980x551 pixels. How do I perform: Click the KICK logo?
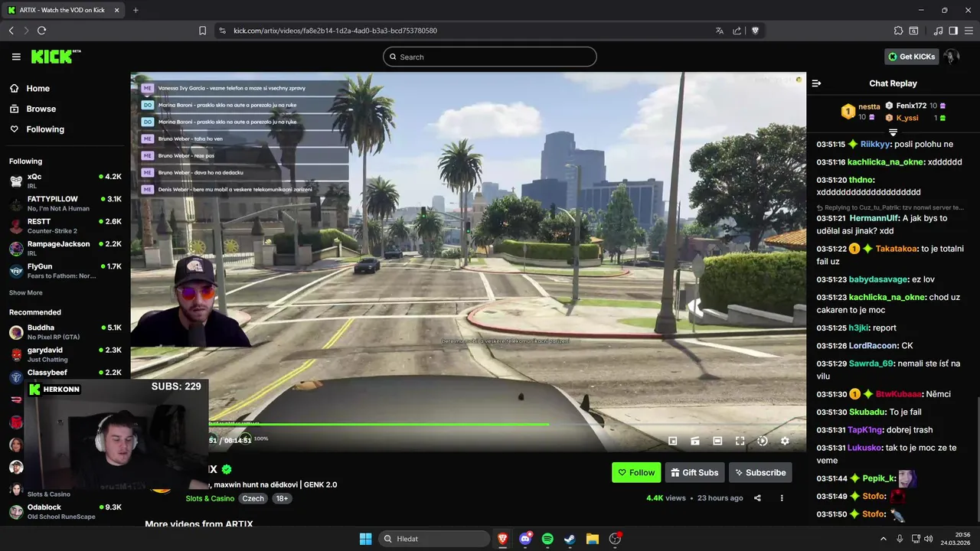[x=55, y=57]
